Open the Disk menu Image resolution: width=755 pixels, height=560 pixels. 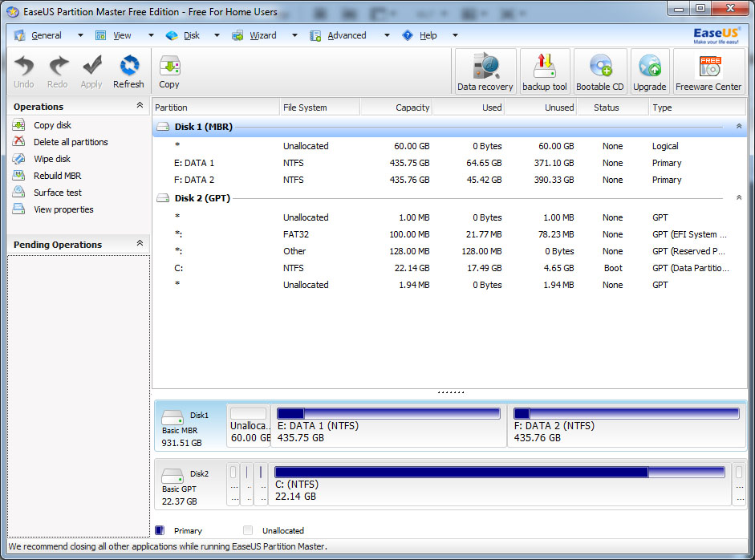192,35
